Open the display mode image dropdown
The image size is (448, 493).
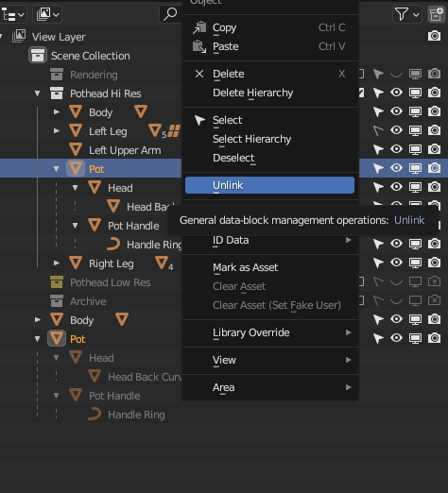pos(47,14)
